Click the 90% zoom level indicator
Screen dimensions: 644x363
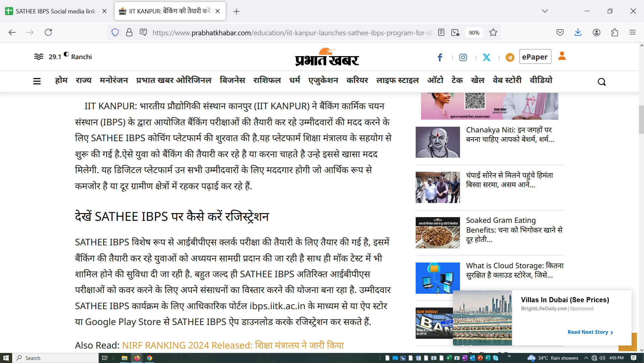(x=474, y=33)
